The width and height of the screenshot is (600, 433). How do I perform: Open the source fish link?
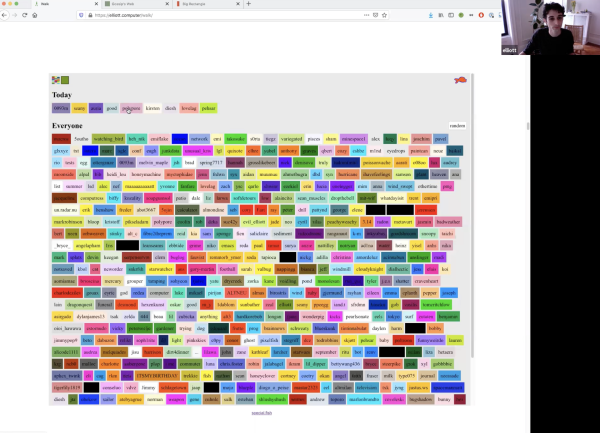pos(262,411)
